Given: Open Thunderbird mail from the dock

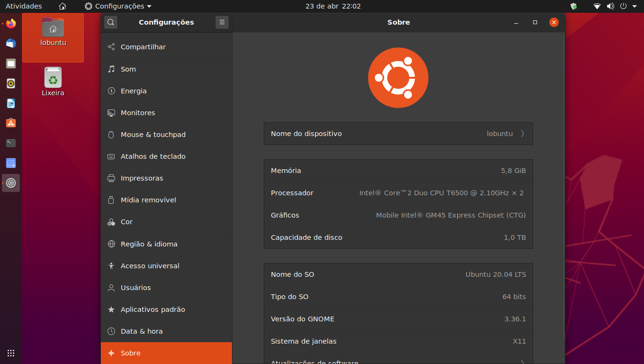Looking at the screenshot, I should [x=10, y=44].
